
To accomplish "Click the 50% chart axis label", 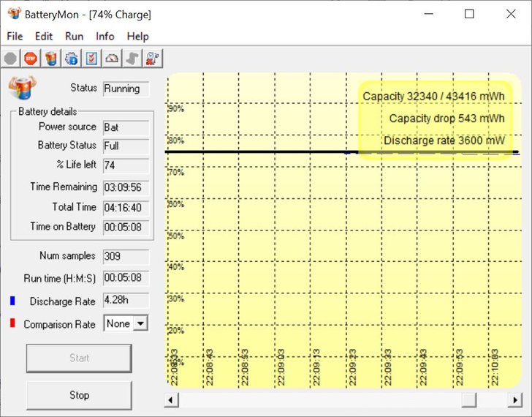I will coord(176,236).
